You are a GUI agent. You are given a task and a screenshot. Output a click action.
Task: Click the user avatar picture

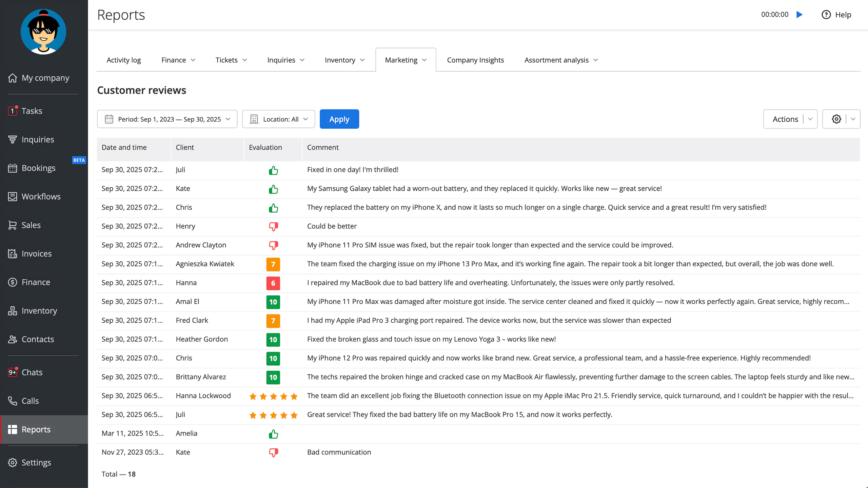(43, 32)
